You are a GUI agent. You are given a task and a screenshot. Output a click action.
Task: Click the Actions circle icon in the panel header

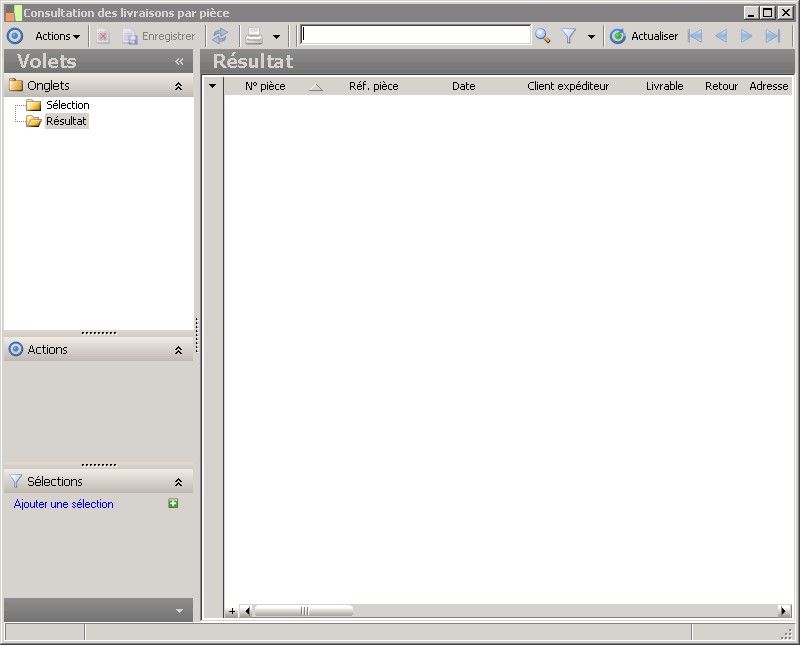pyautogui.click(x=16, y=349)
